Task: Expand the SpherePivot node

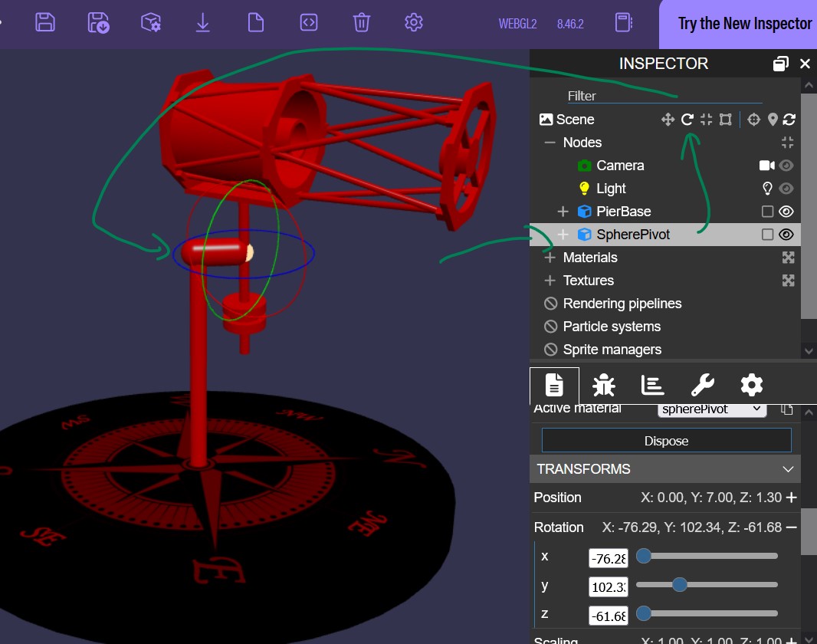Action: 563,235
